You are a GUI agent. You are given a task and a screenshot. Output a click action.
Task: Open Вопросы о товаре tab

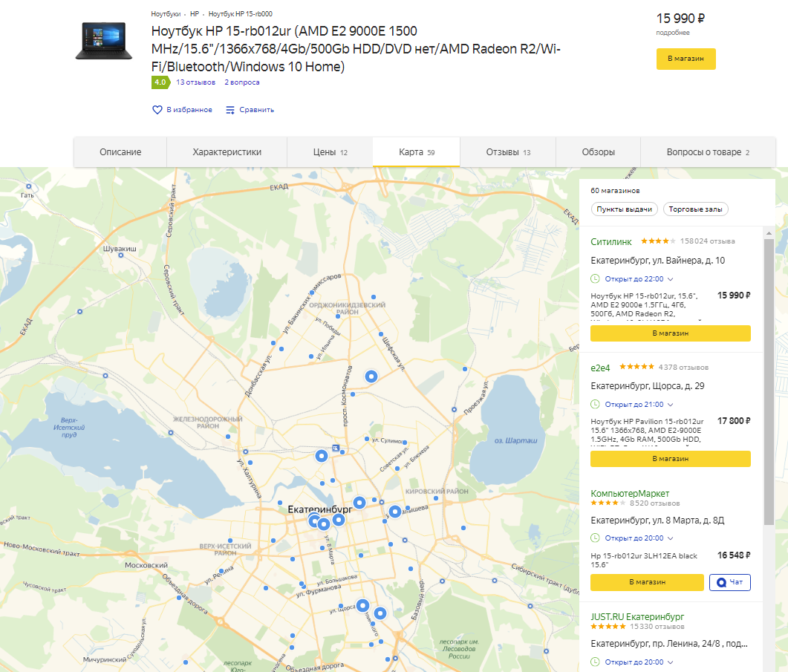[x=708, y=151]
